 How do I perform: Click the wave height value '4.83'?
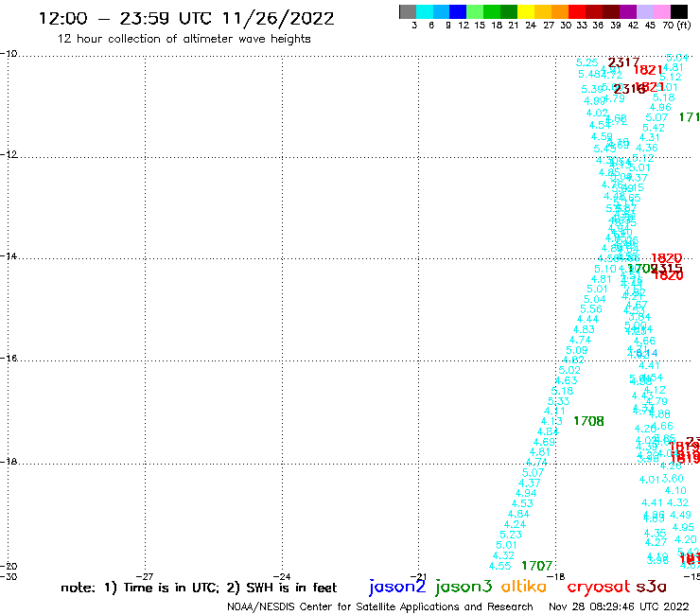584,329
